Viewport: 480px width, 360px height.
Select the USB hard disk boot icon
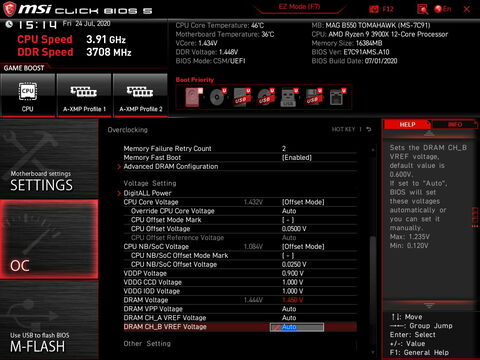[x=242, y=97]
